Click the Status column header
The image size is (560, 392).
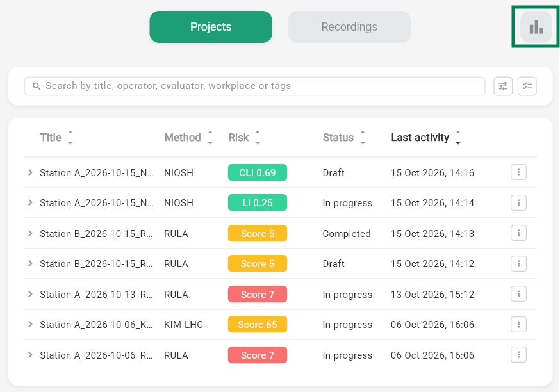click(x=338, y=138)
